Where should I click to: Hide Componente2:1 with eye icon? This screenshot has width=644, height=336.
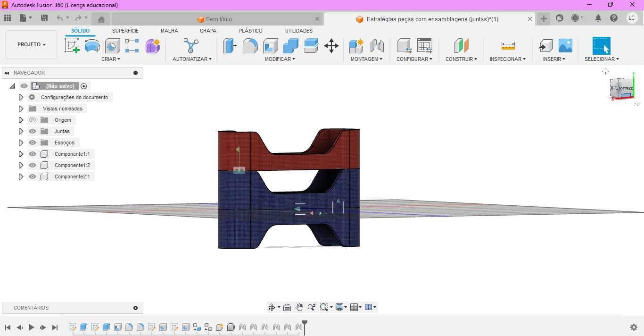tap(33, 176)
